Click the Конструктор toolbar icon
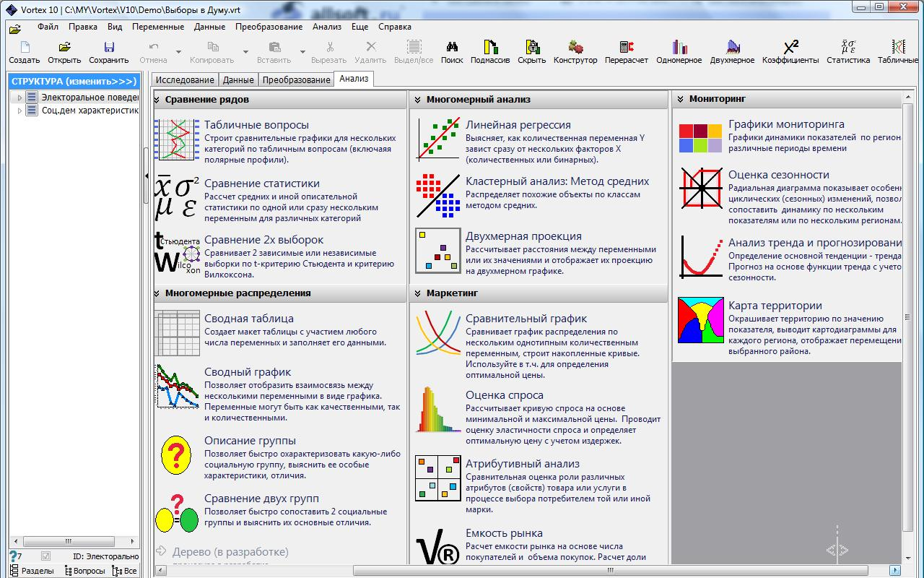 point(575,48)
